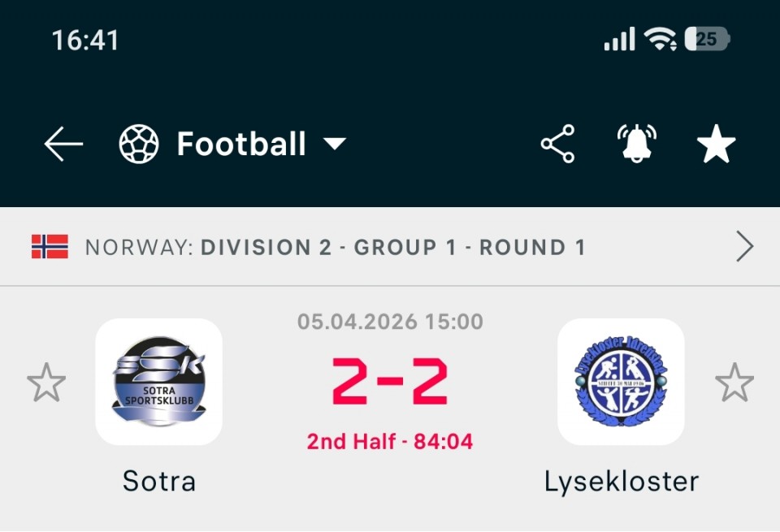Open the Football sport dropdown arrow
The height and width of the screenshot is (532, 780).
[335, 145]
